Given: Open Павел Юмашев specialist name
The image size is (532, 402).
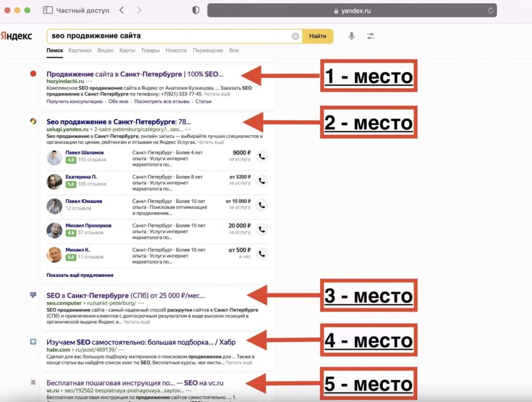Looking at the screenshot, I should 84,201.
